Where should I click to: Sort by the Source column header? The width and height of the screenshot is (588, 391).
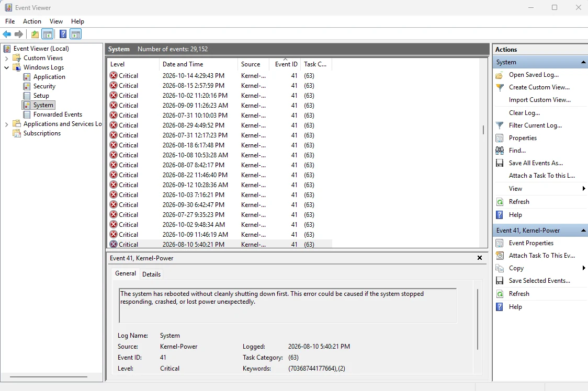click(x=254, y=64)
